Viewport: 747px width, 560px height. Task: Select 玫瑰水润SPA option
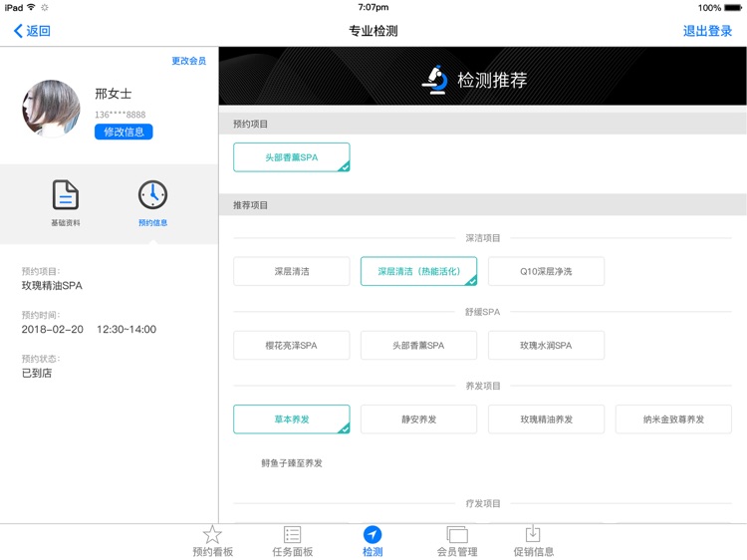pyautogui.click(x=546, y=345)
